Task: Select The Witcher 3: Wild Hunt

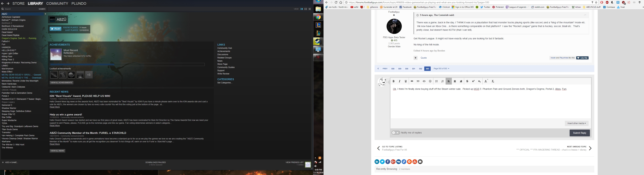Action: click(x=13, y=145)
